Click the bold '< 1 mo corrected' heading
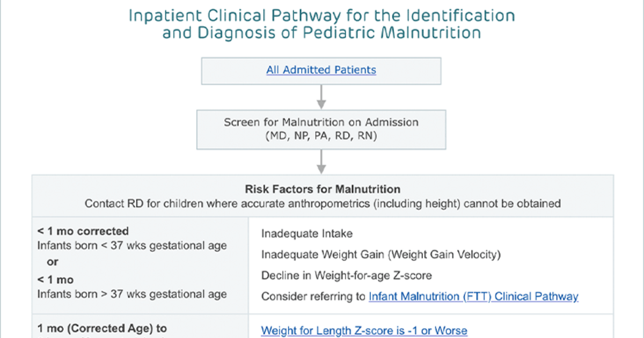Image resolution: width=644 pixels, height=338 pixels. (x=83, y=232)
